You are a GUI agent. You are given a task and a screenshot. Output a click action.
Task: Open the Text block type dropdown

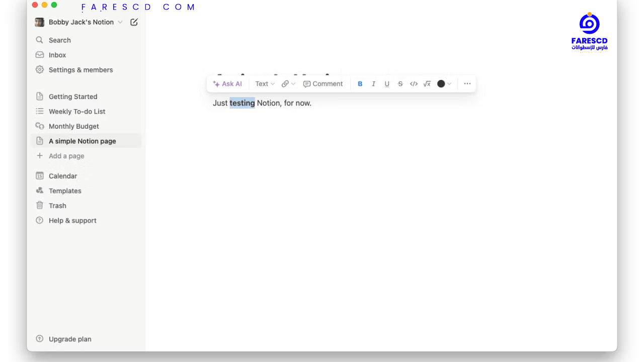pyautogui.click(x=265, y=84)
